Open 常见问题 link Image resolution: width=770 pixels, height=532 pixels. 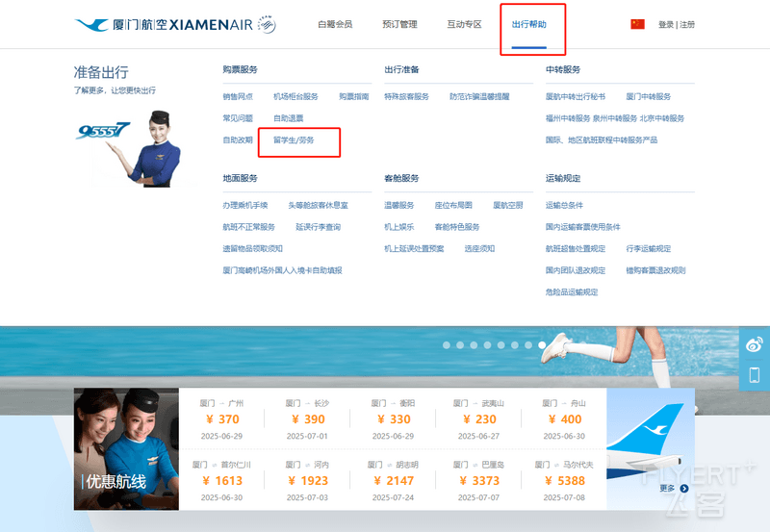point(238,118)
